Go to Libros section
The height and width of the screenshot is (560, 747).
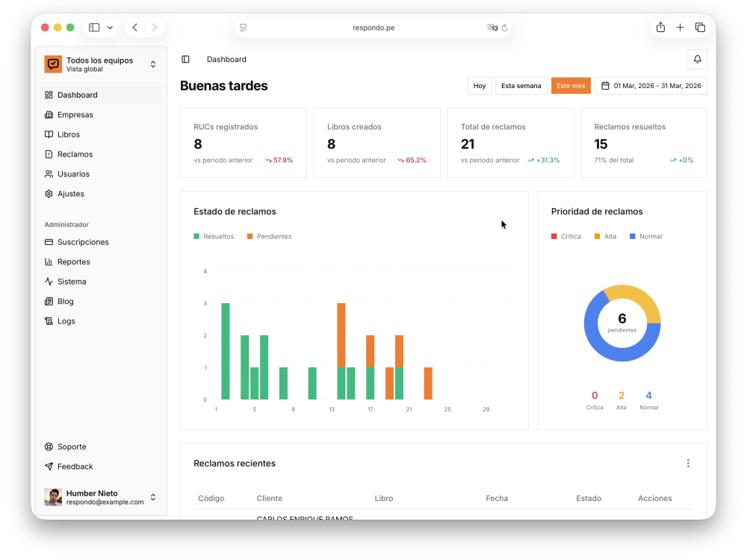point(101,134)
